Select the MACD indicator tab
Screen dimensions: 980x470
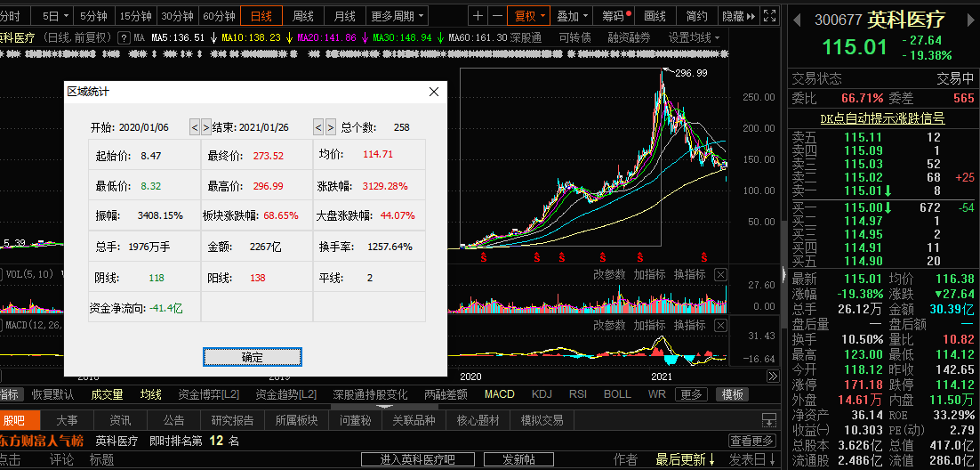500,394
